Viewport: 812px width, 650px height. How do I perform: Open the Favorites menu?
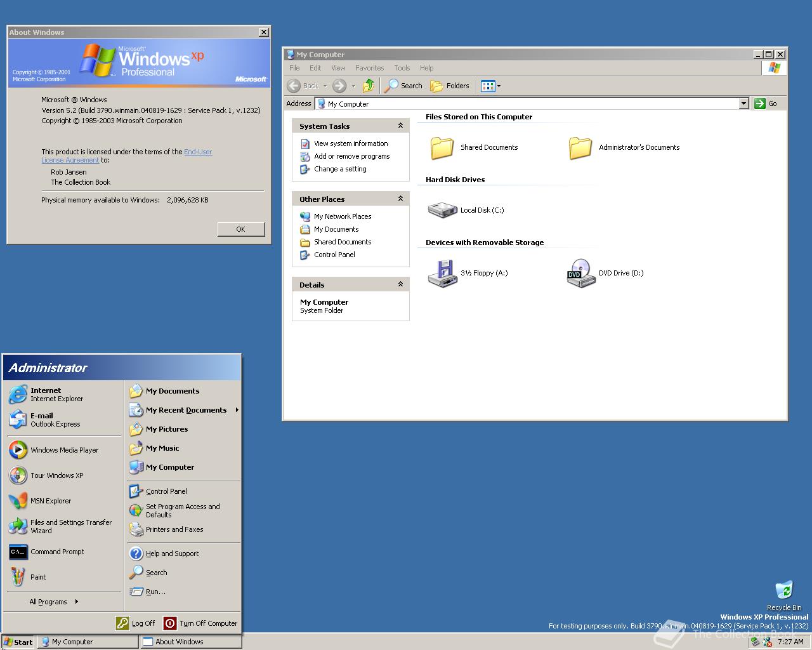point(369,68)
